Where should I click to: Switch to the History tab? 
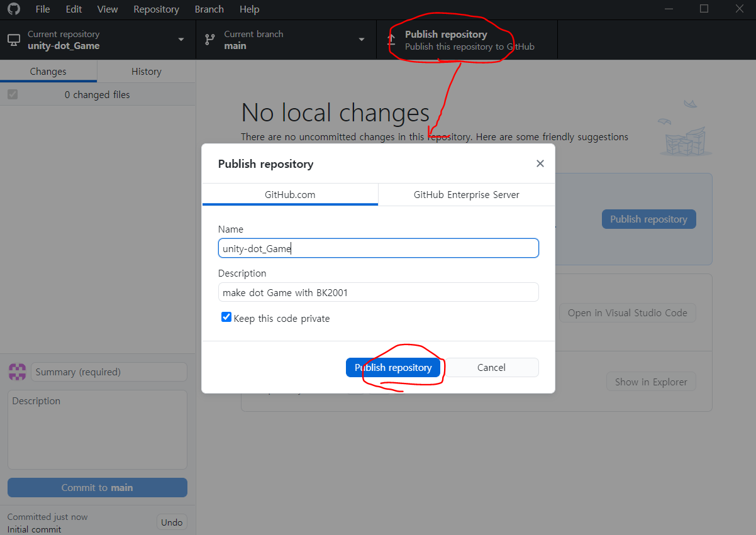147,72
